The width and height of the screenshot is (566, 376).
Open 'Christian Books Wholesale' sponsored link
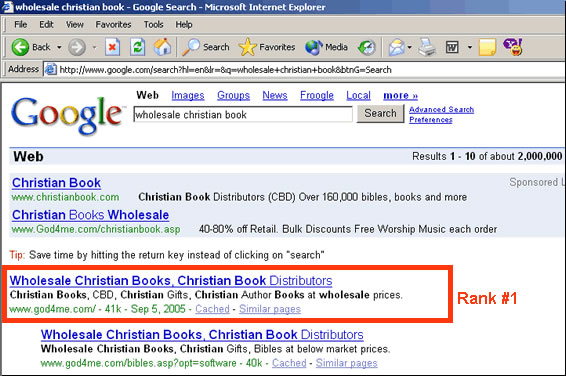click(x=90, y=215)
